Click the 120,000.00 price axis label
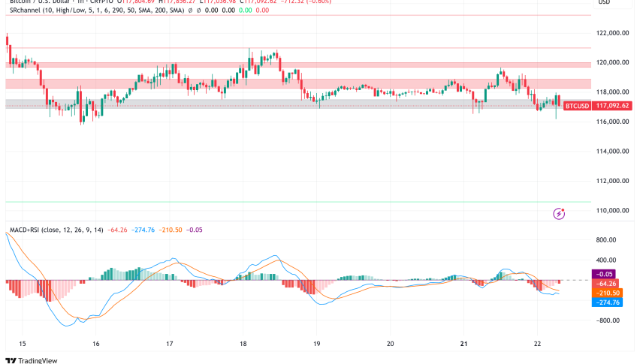640x364 pixels. pyautogui.click(x=612, y=62)
